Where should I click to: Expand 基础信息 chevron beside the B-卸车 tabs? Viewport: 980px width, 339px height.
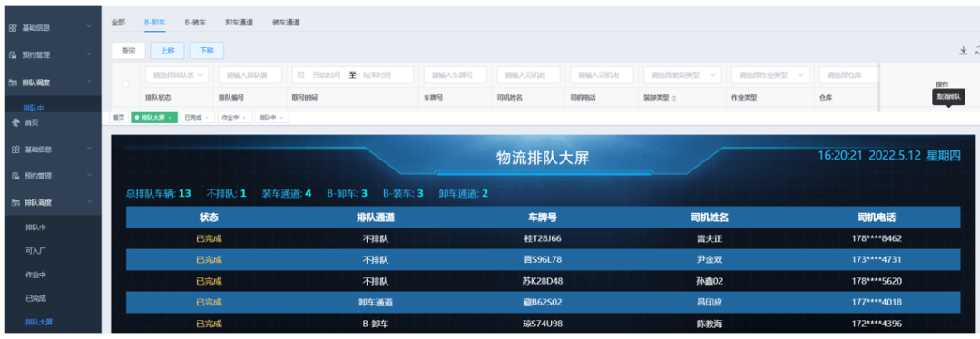[x=89, y=27]
